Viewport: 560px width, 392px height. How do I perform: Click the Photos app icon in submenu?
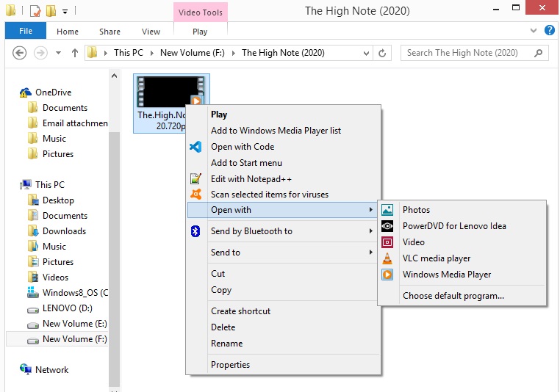coord(387,210)
